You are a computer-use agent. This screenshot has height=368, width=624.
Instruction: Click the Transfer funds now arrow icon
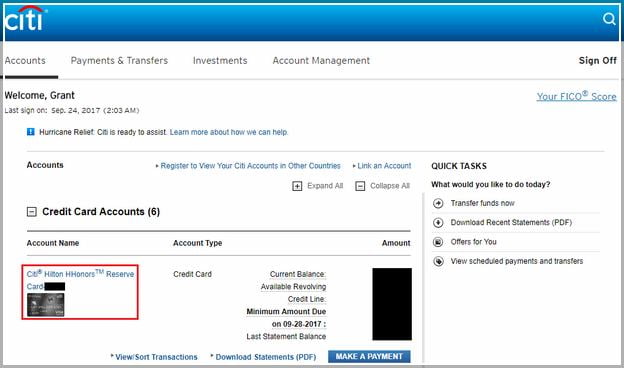coord(438,203)
